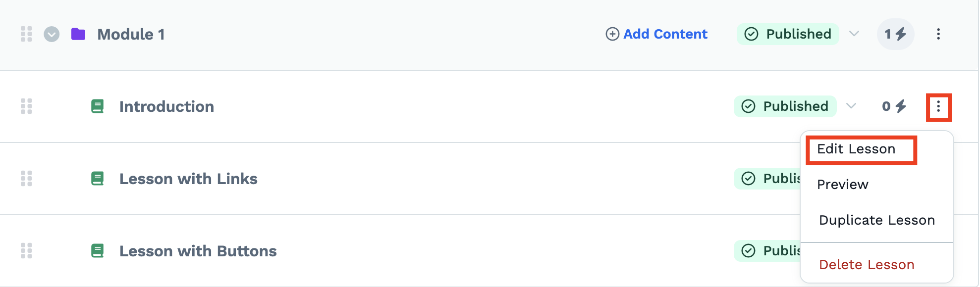Click the Lesson with Links book icon

coord(98,179)
